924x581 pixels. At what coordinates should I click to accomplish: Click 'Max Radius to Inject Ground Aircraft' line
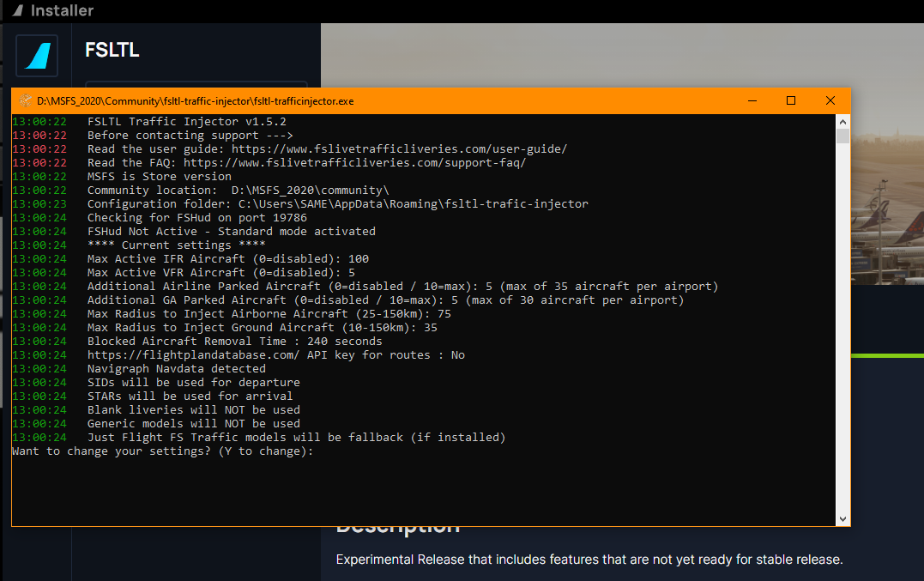(263, 328)
